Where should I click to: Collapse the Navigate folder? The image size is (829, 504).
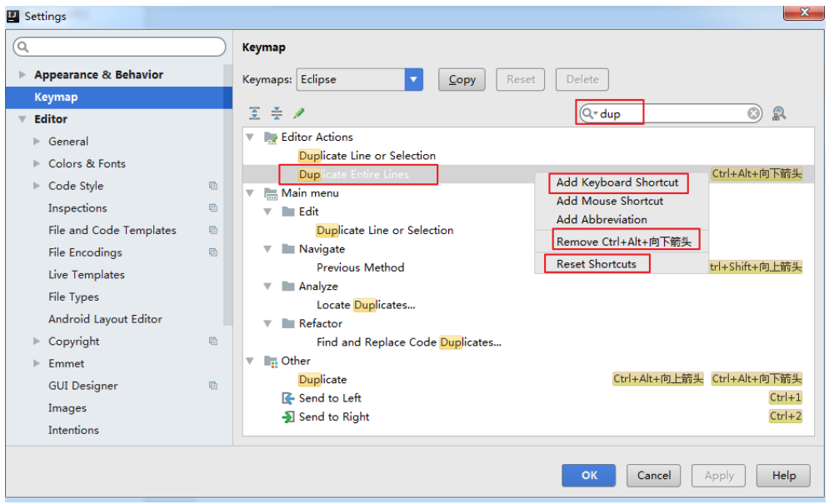268,249
